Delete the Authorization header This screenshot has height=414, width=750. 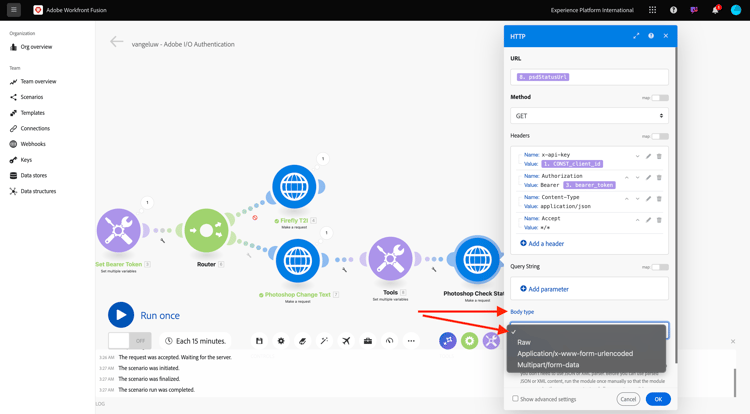click(659, 177)
